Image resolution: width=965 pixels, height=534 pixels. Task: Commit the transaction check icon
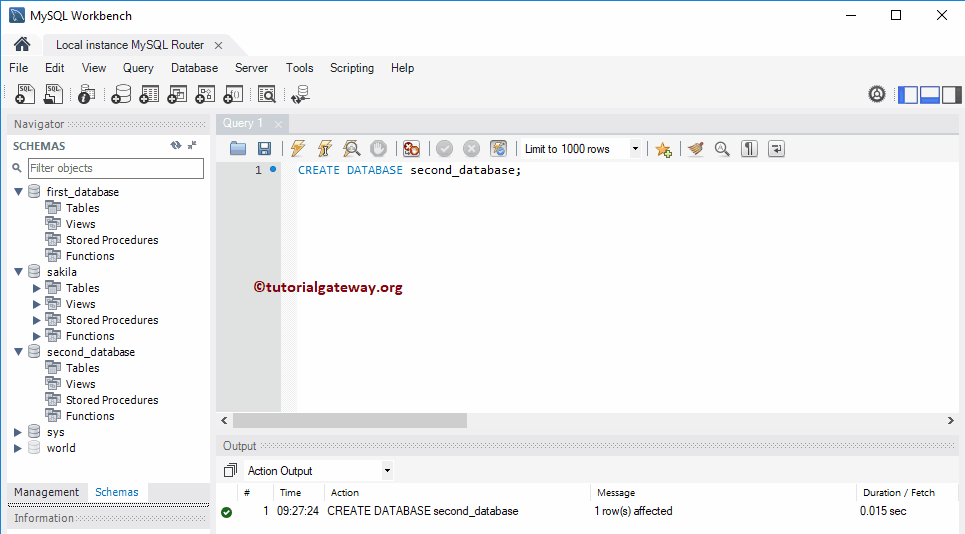point(444,148)
